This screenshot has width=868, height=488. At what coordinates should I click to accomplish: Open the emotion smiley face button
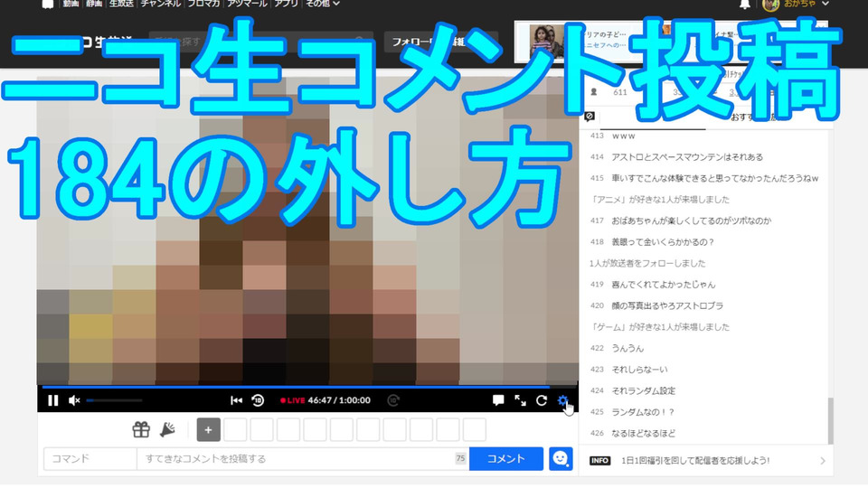(x=561, y=459)
